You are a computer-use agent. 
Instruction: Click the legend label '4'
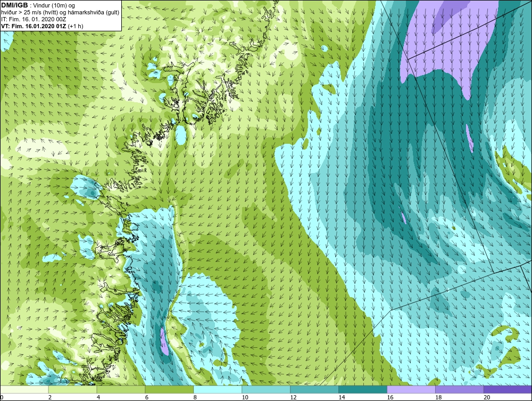[98, 397]
